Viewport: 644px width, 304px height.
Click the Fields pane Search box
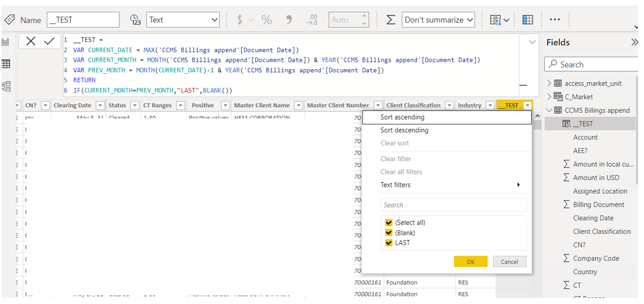[x=590, y=64]
